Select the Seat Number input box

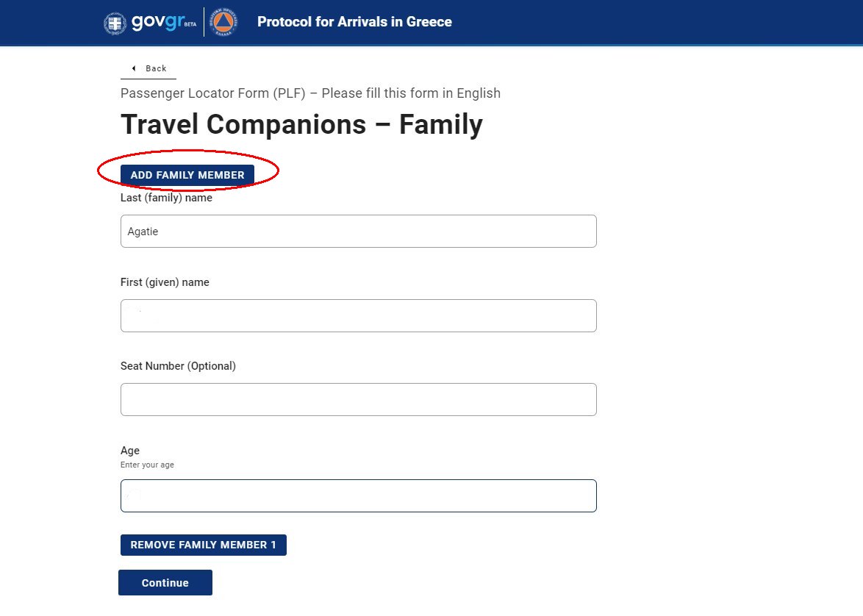358,399
